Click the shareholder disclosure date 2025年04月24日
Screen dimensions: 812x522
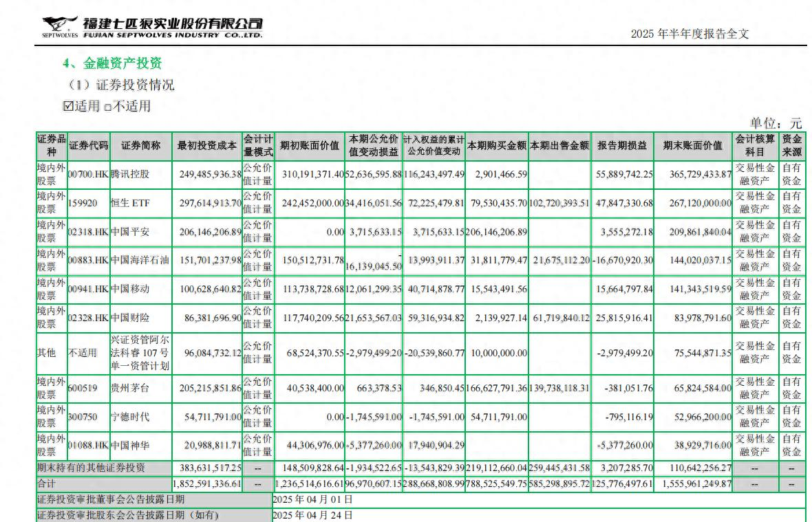pos(313,515)
